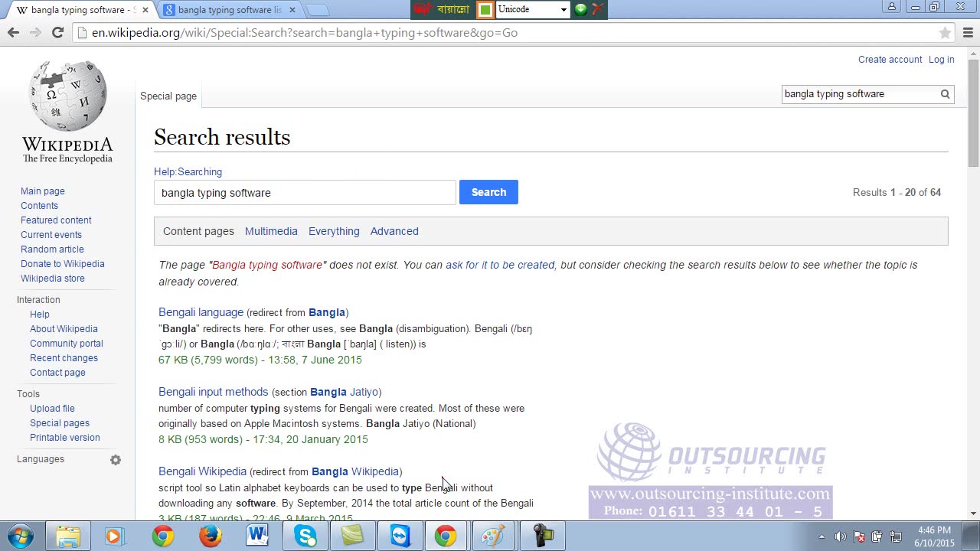The image size is (980, 551).
Task: Switch to the Multimedia search profile
Action: click(271, 231)
